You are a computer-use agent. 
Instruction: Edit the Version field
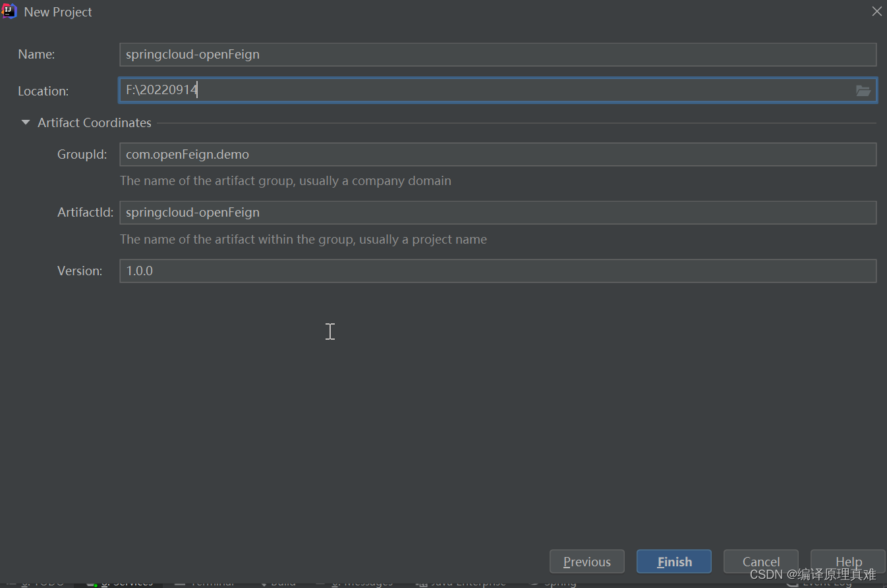point(498,271)
